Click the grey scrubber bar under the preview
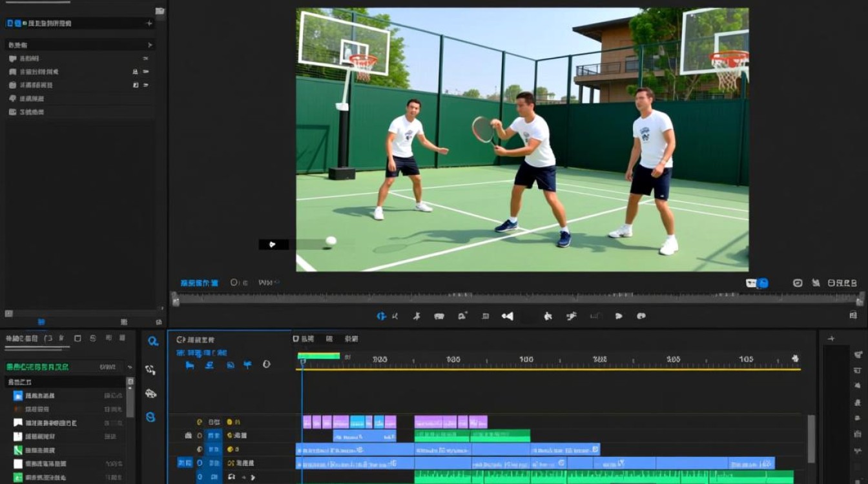This screenshot has height=484, width=868. pyautogui.click(x=518, y=299)
